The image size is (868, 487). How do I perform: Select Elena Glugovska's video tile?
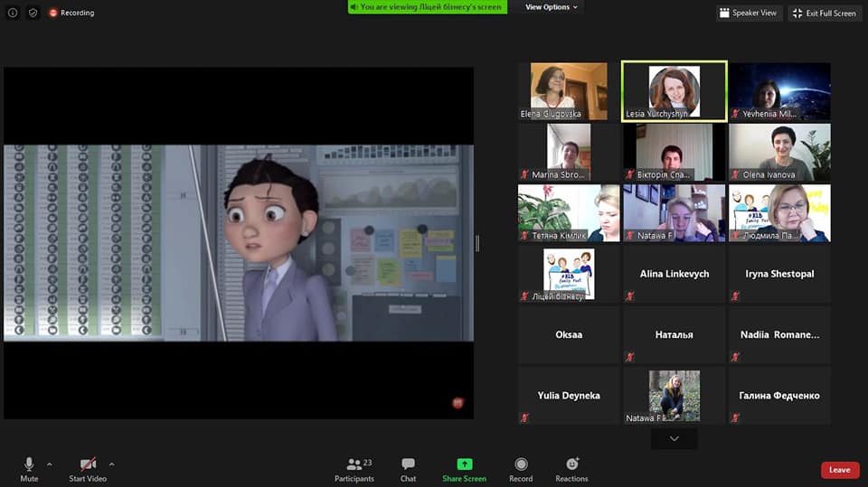click(x=569, y=91)
